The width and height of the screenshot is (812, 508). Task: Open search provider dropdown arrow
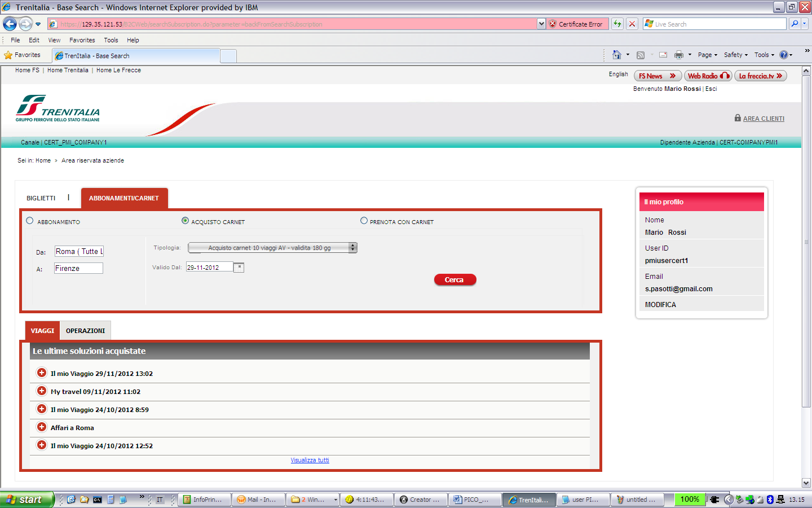[x=805, y=24]
